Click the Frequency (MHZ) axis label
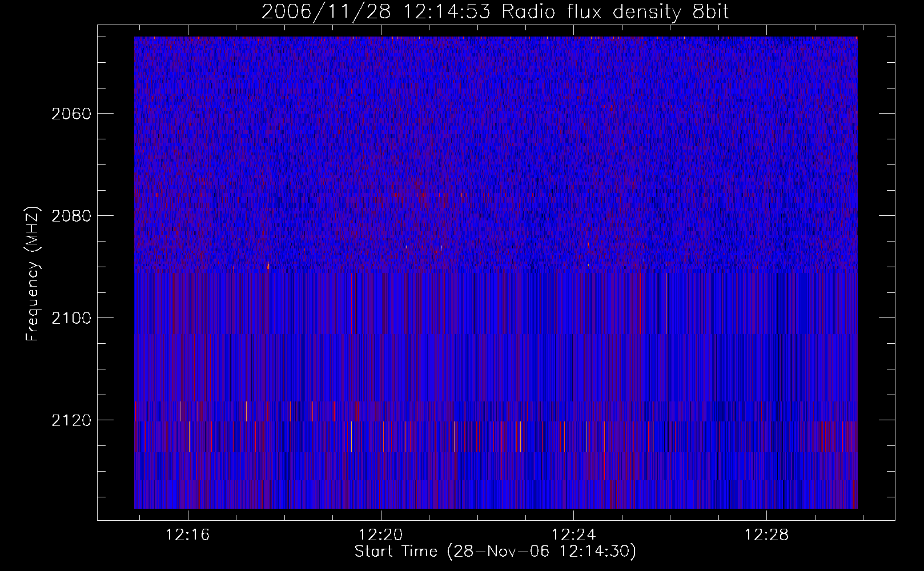Screen dimensions: 924x571 (x=33, y=274)
